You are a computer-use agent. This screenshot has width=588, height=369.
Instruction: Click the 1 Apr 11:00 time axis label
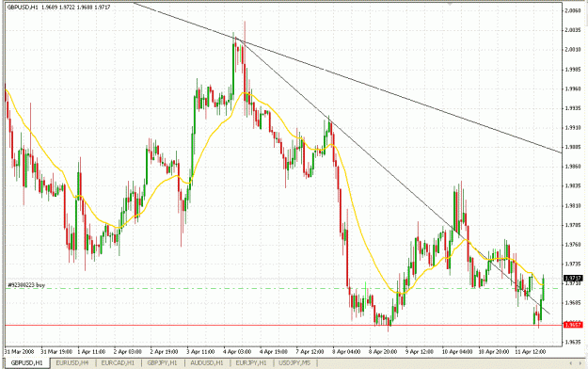click(91, 352)
